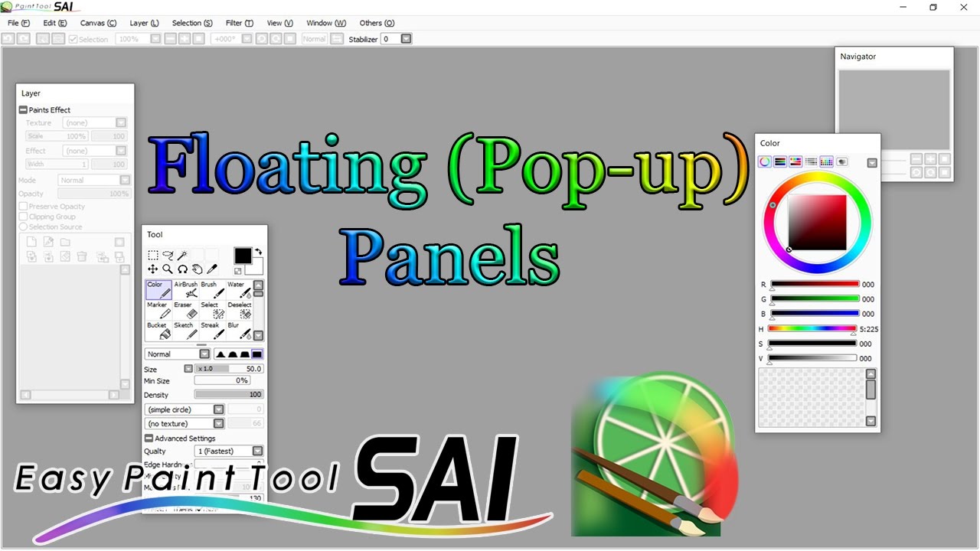Click the Trash icon in Layer panel

pos(82,257)
